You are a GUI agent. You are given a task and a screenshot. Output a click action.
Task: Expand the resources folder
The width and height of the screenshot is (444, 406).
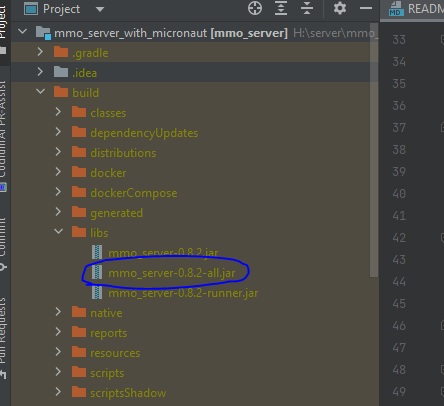pyautogui.click(x=58, y=352)
